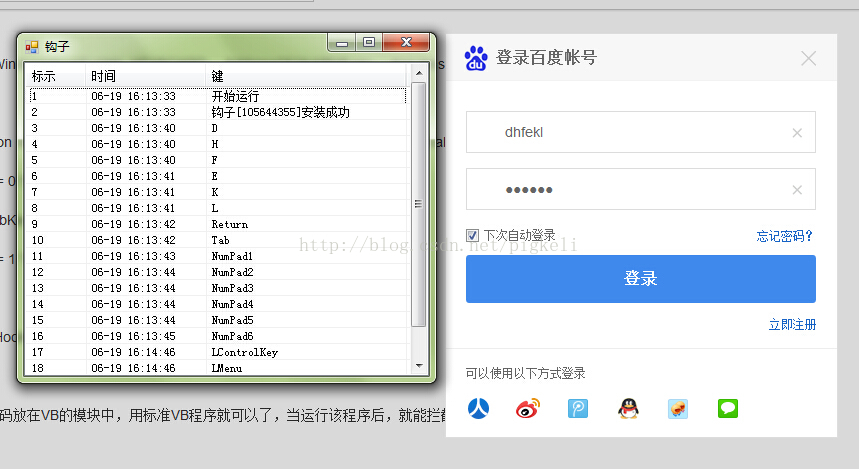Close the 钩子 window

[406, 43]
